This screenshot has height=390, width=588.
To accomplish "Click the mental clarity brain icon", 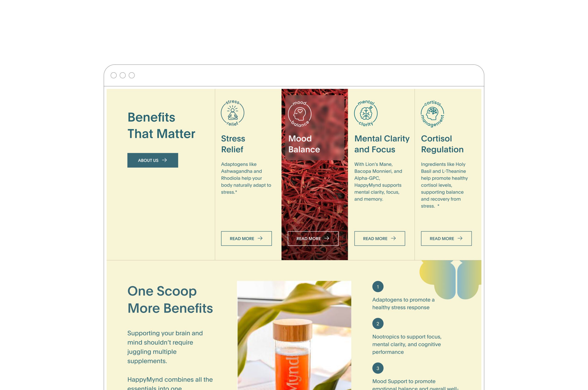I will [366, 113].
